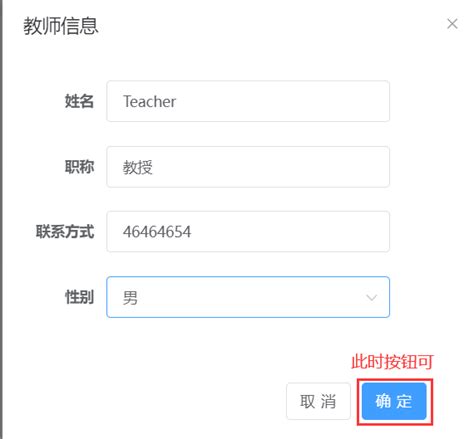The width and height of the screenshot is (474, 439).
Task: Click the 职称 field label
Action: click(79, 167)
